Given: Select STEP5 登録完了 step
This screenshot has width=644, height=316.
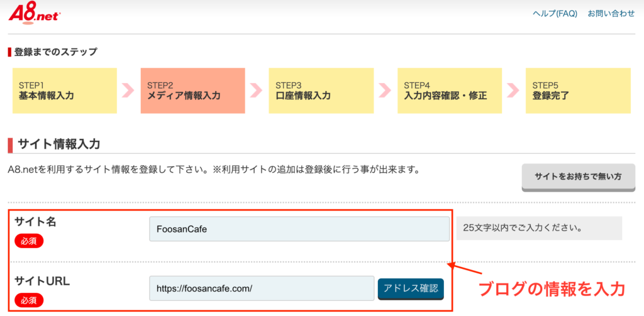Looking at the screenshot, I should pos(577,90).
